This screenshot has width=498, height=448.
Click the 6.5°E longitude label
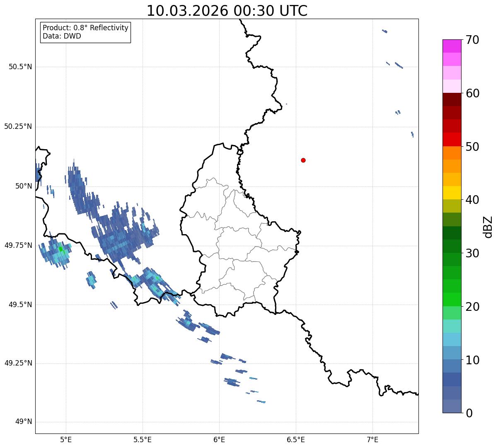296,439
